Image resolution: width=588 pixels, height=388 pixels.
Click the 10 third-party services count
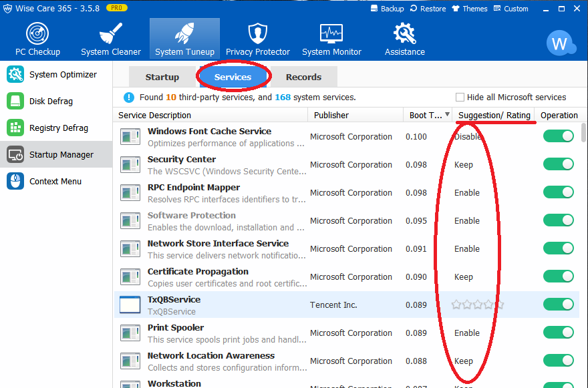[171, 98]
